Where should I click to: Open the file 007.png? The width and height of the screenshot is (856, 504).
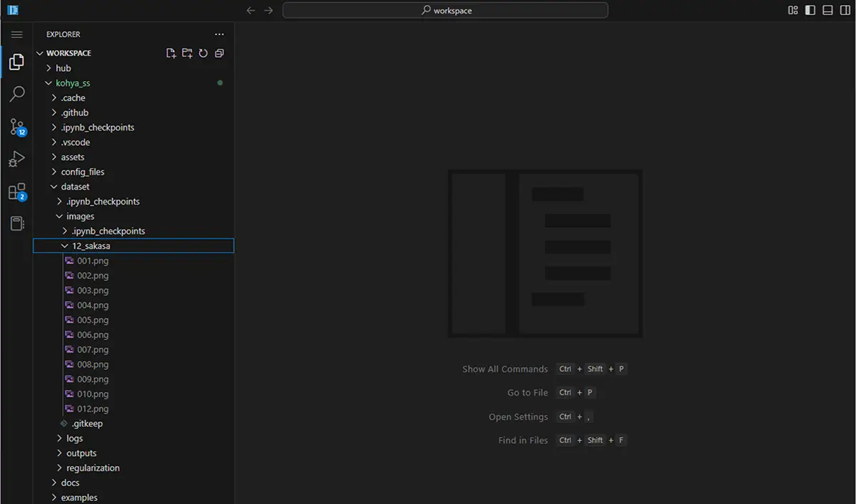tap(133, 350)
